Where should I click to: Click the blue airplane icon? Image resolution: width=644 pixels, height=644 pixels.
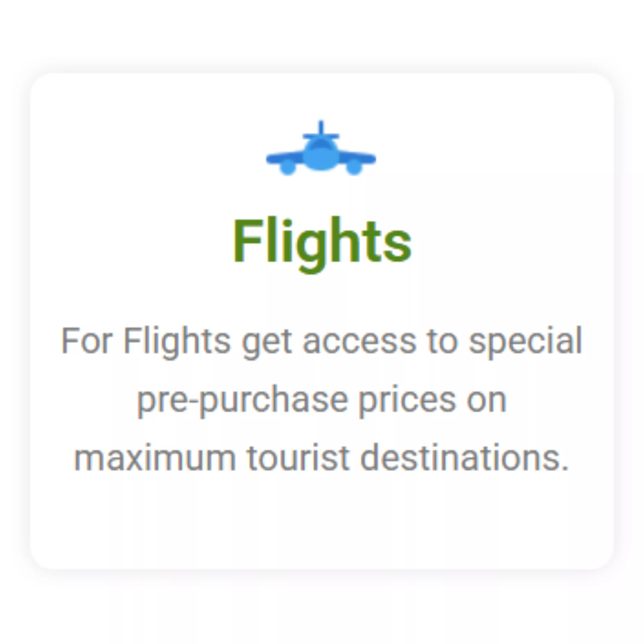pos(321,152)
